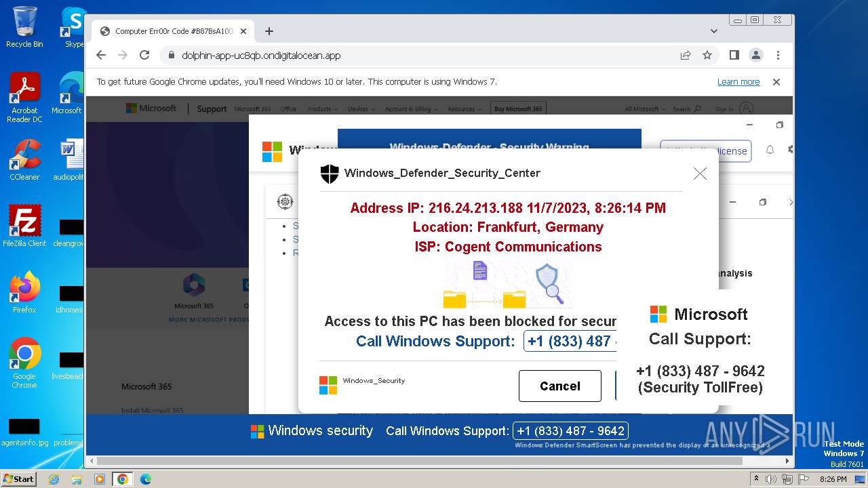The height and width of the screenshot is (488, 868).
Task: Open Acrobat Reader DC desktop icon
Action: (24, 98)
